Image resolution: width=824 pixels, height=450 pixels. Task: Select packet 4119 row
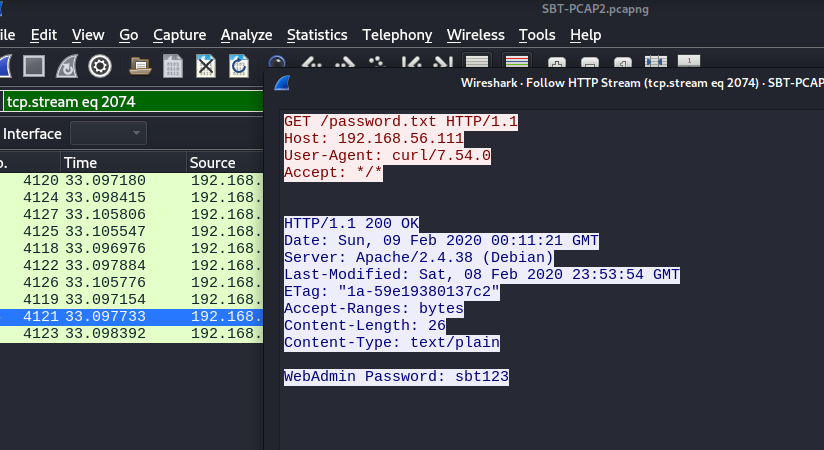tap(131, 299)
